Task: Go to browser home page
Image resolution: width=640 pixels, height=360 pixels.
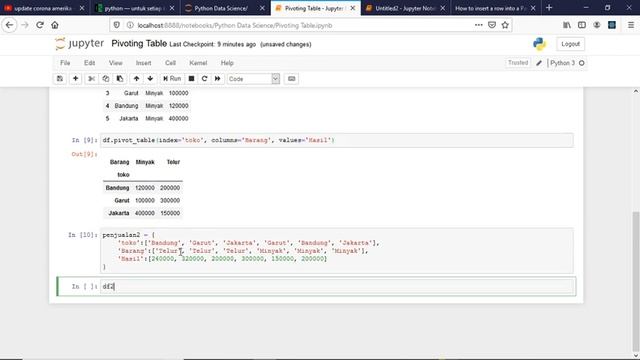Action: point(55,25)
